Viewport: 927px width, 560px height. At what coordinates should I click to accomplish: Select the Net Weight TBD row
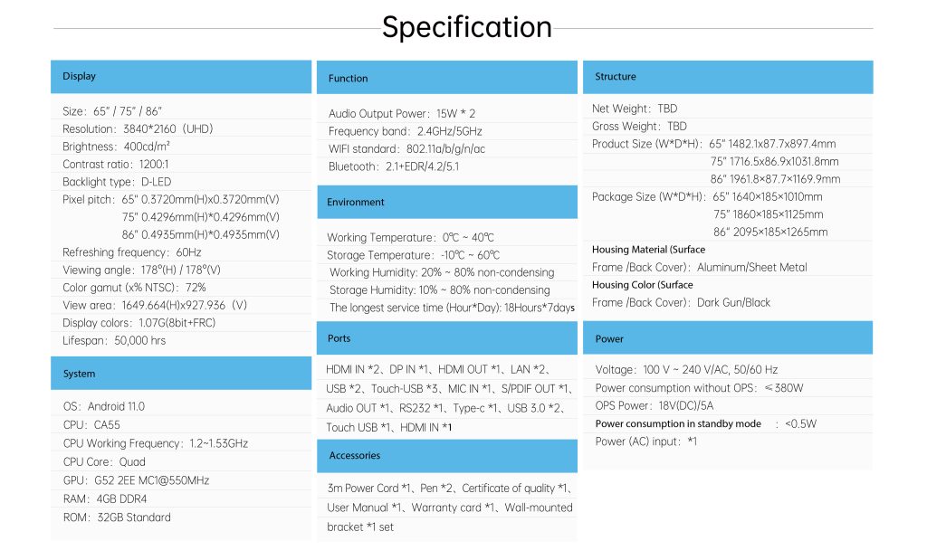coord(635,109)
